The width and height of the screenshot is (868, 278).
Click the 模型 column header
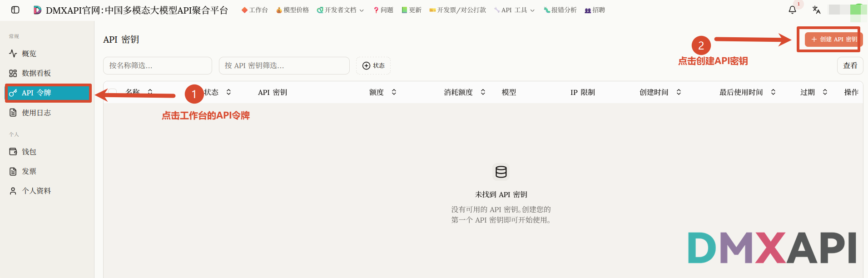[509, 92]
